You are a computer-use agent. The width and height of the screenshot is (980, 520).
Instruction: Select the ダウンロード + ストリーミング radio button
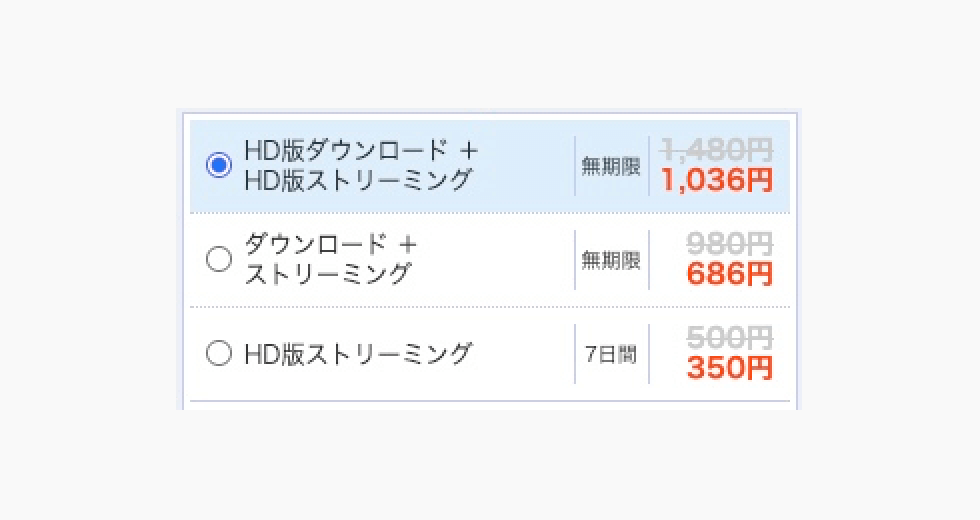218,260
